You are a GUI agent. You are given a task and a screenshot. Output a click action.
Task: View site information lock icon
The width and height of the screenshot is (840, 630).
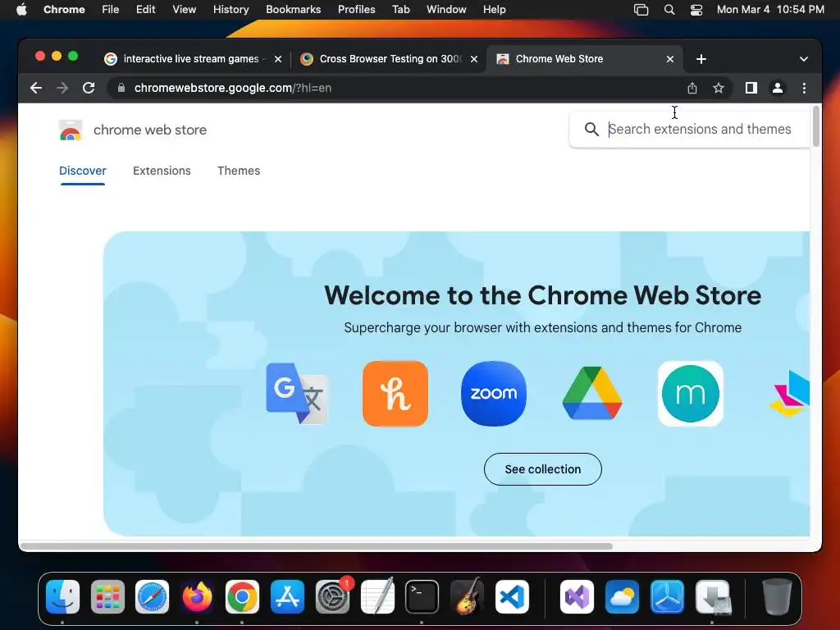pos(121,88)
